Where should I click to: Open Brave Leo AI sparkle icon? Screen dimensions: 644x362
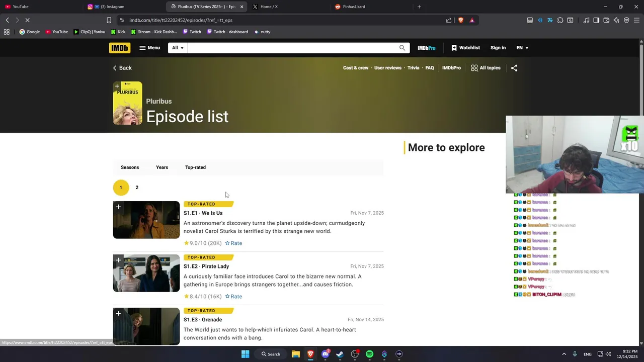(x=617, y=20)
